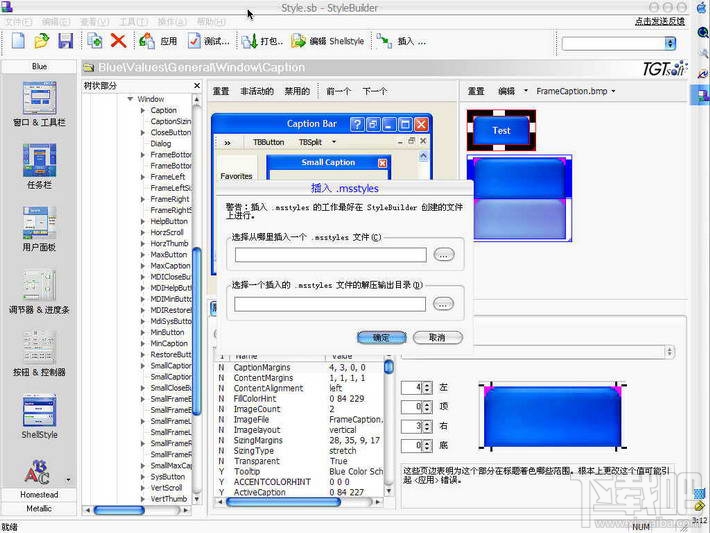Expand the CloseButton tree node
This screenshot has height=533, width=710.
pyautogui.click(x=143, y=133)
